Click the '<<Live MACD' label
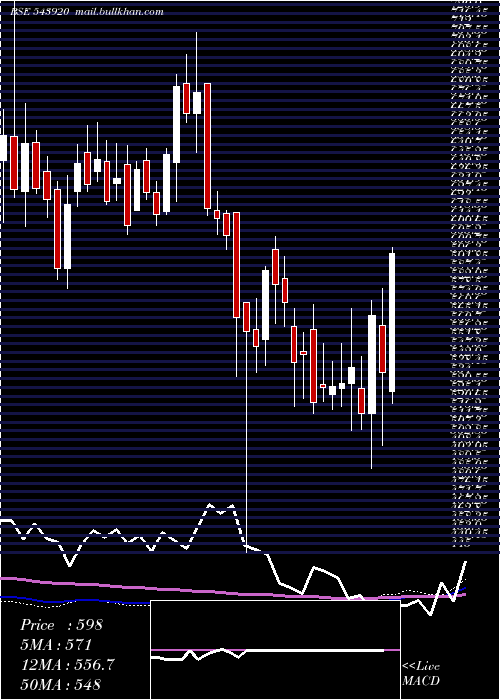Screen dimensions: 500x700 (x=421, y=674)
